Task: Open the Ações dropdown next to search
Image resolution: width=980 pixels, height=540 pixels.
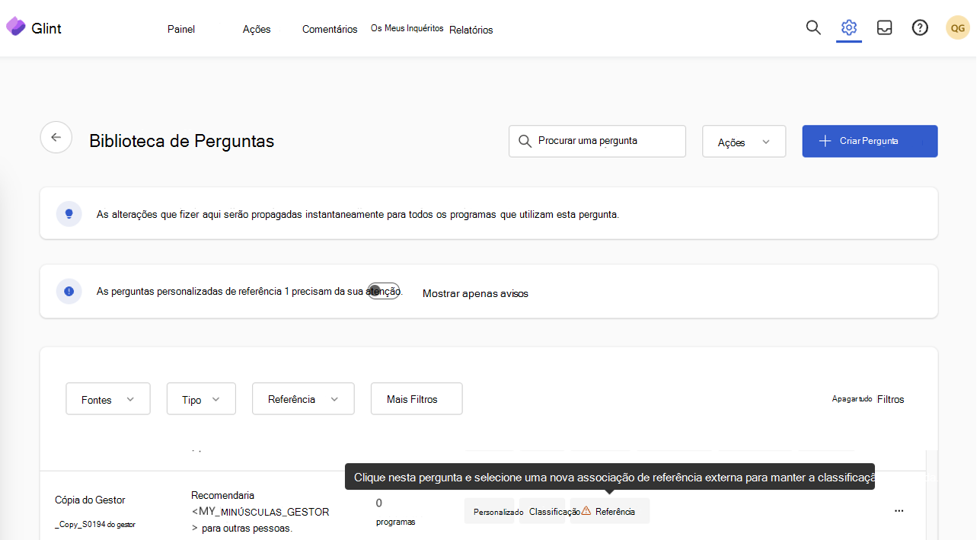Action: pyautogui.click(x=743, y=141)
